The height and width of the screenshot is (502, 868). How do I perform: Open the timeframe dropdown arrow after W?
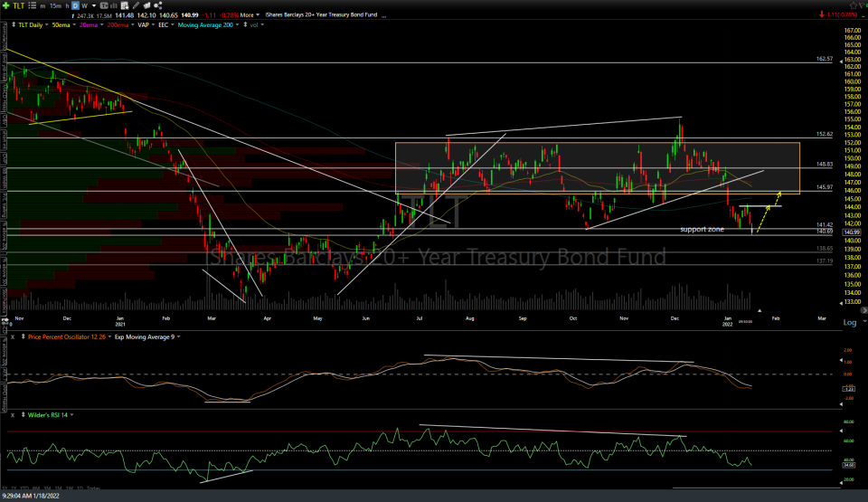pyautogui.click(x=93, y=6)
